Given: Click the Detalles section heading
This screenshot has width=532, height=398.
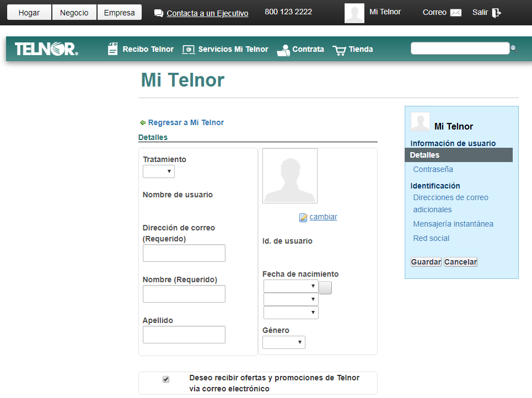Looking at the screenshot, I should point(153,137).
